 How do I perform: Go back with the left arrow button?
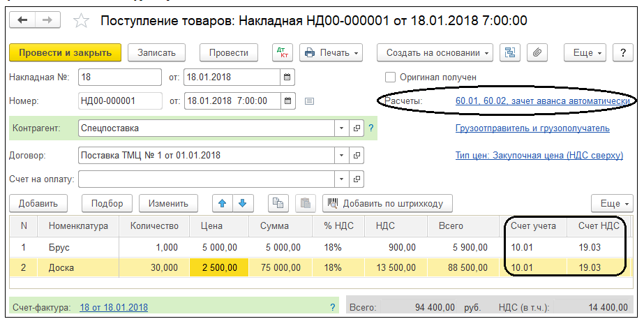point(22,20)
